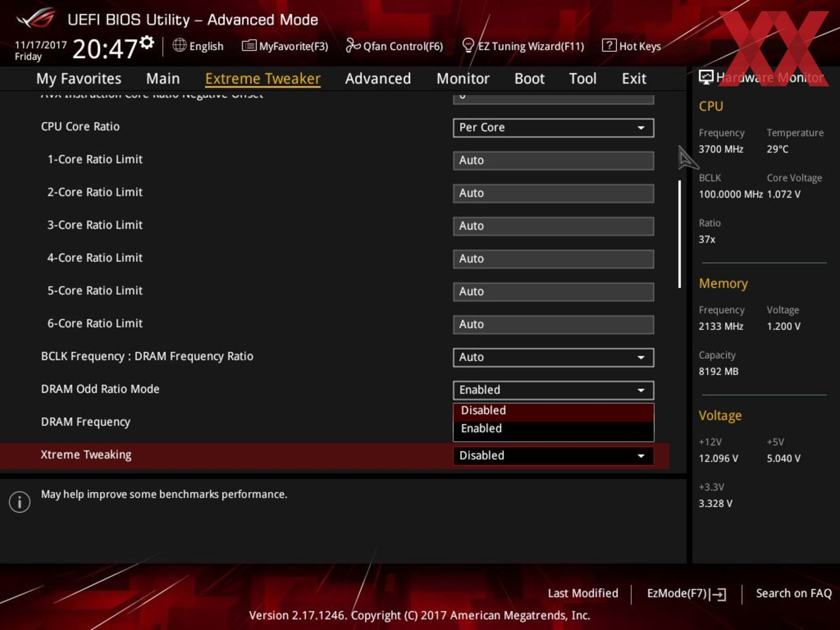Open the Xtreme Tweaking dropdown
840x630 pixels.
tap(553, 455)
